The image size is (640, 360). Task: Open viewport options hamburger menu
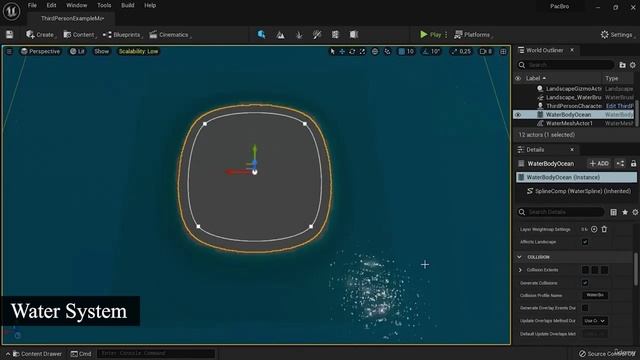point(9,51)
